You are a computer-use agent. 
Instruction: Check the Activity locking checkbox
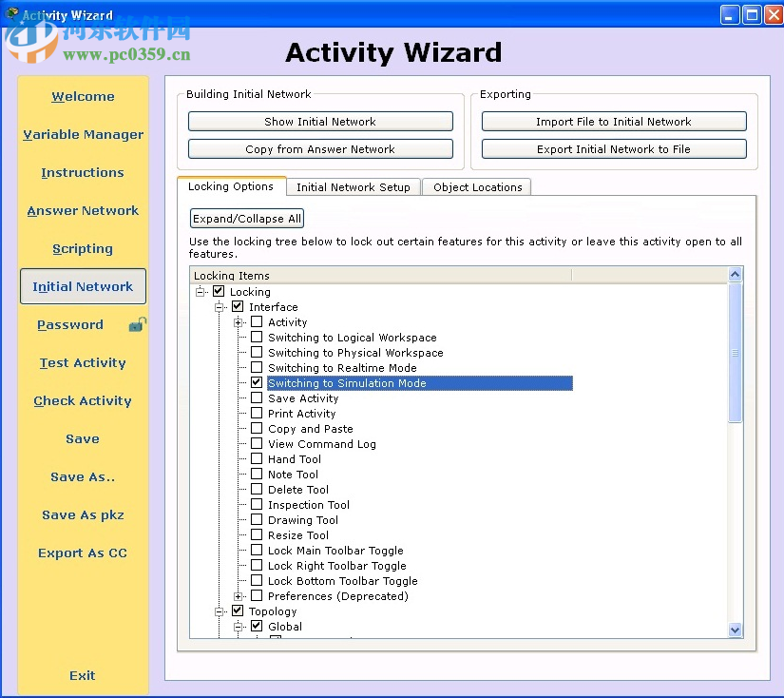pos(257,321)
